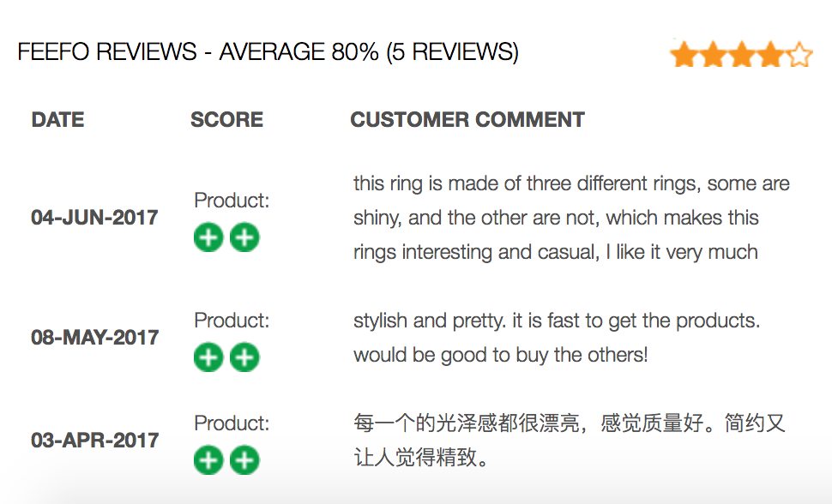Select the 08-MAY-2017 review date
The image size is (832, 504).
[94, 338]
